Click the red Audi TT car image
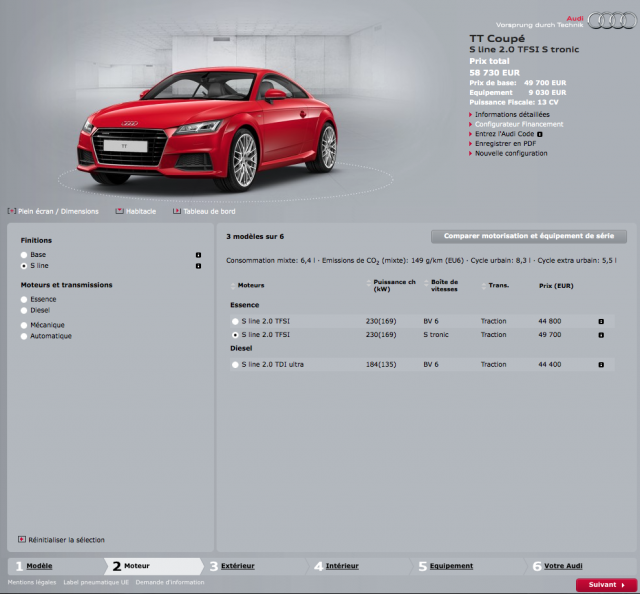 207,129
